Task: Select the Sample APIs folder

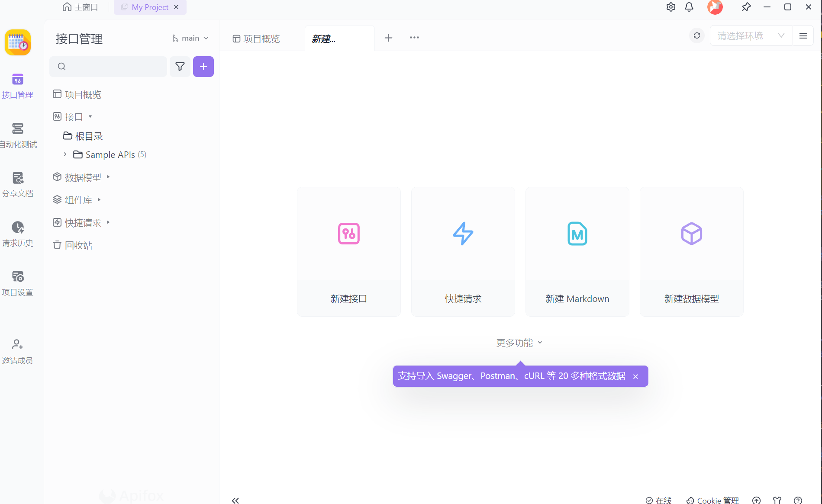Action: pos(110,155)
